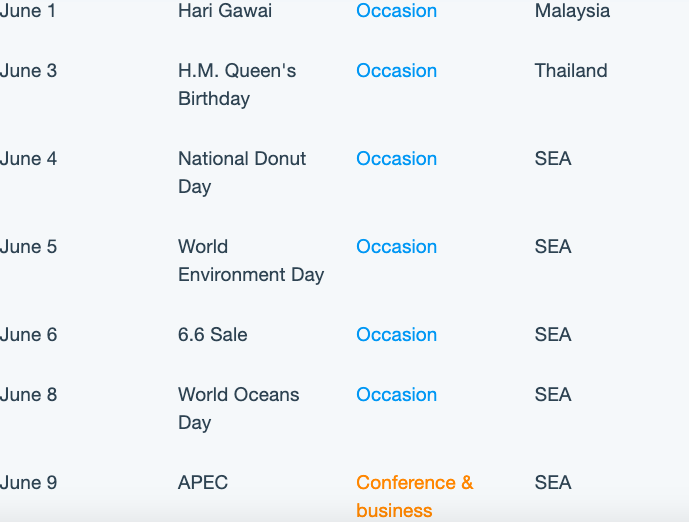Select World Oceans Day event name
The width and height of the screenshot is (689, 522).
tap(238, 408)
